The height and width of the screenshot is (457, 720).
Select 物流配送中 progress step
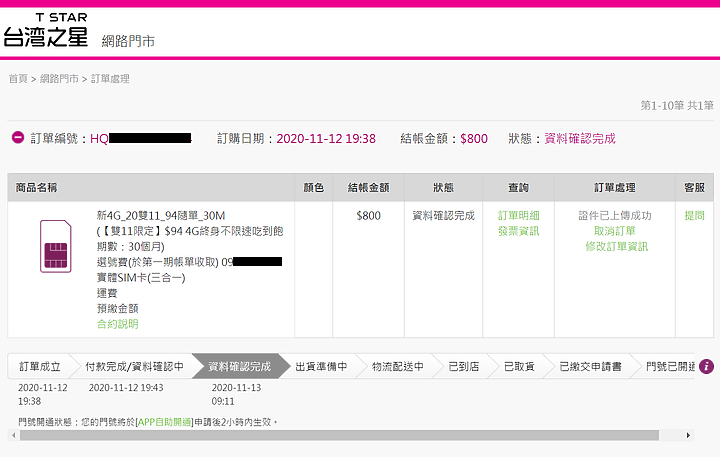[x=398, y=367]
